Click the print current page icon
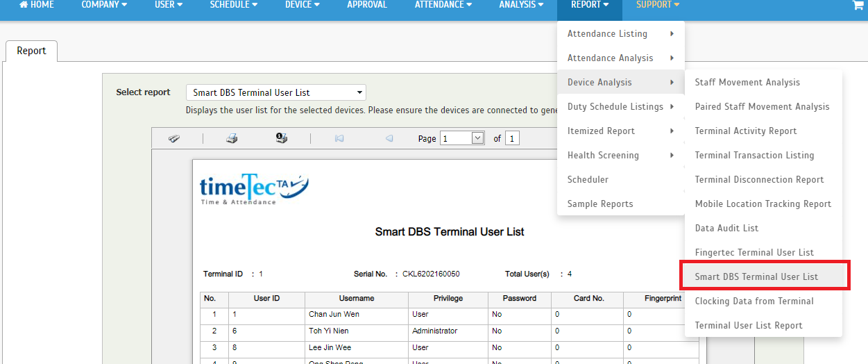 (282, 138)
